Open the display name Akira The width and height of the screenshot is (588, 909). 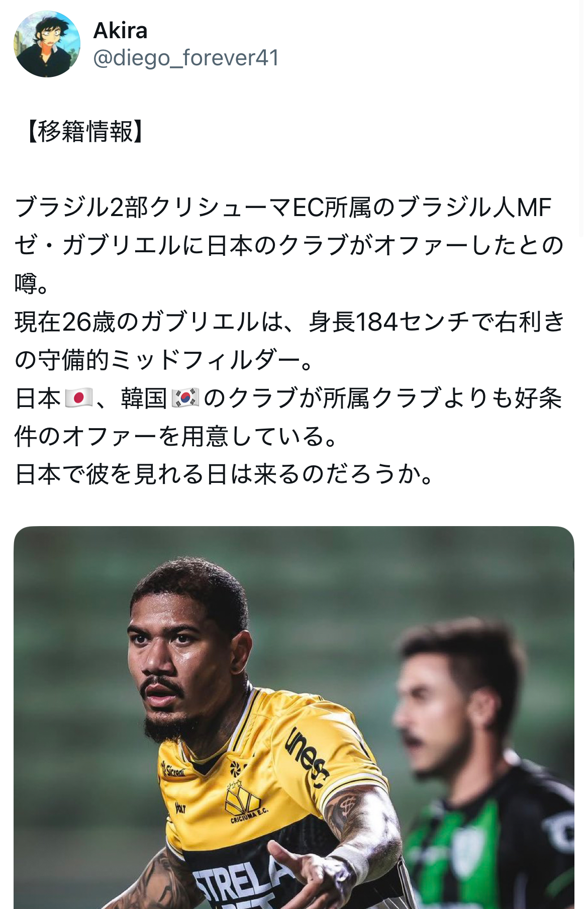tap(121, 31)
